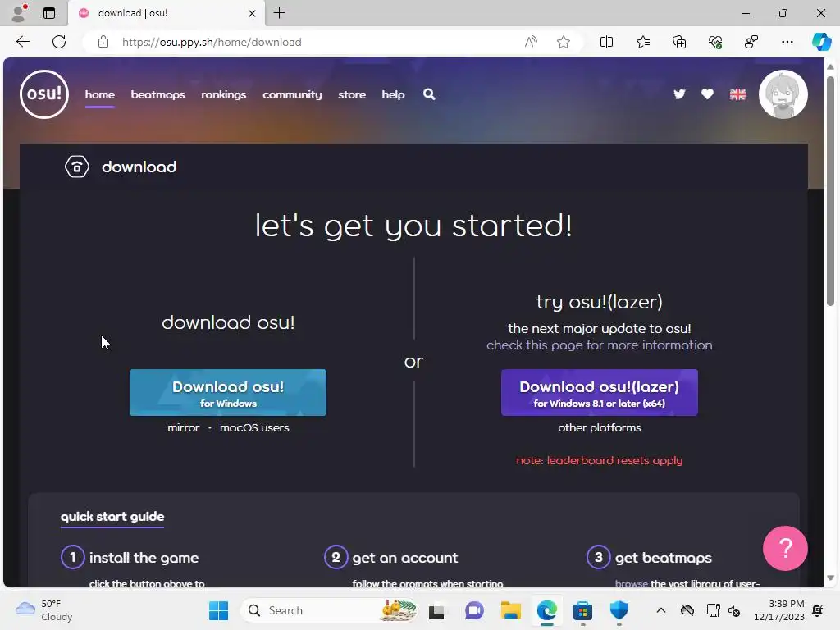
Task: Open the rankings menu
Action: pos(224,94)
